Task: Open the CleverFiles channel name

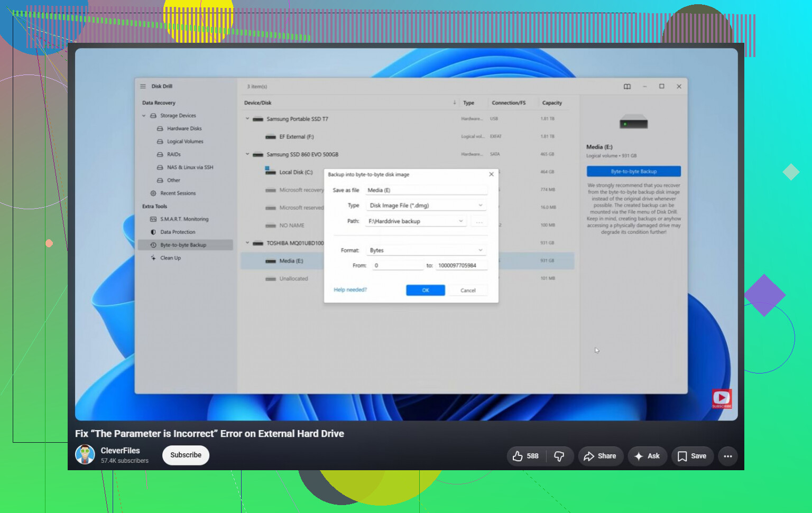Action: pos(121,451)
